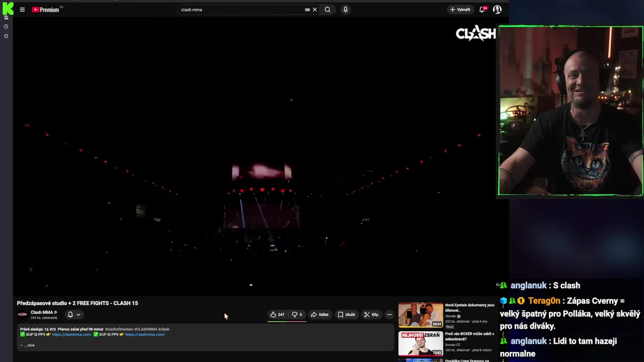Dislike the video with thumbs down
The height and width of the screenshot is (362, 644).
(297, 315)
